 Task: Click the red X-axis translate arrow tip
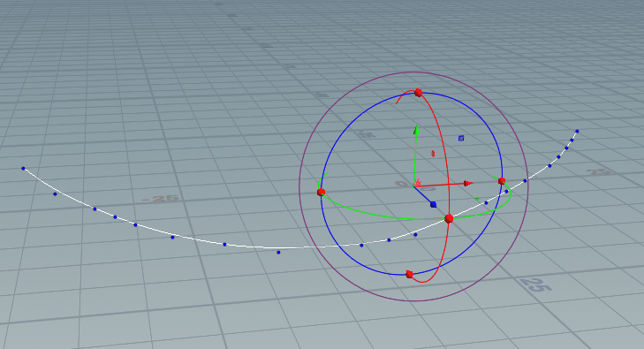(468, 183)
